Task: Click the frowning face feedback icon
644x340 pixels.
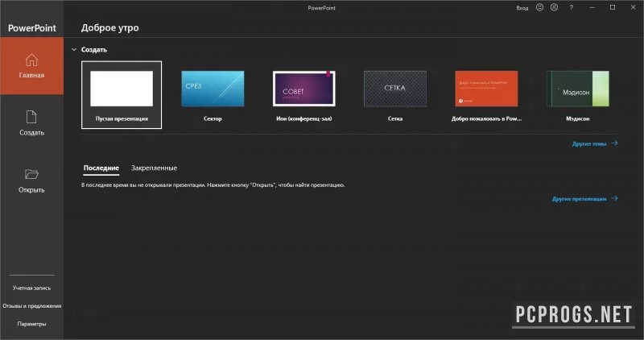Action: click(x=554, y=7)
